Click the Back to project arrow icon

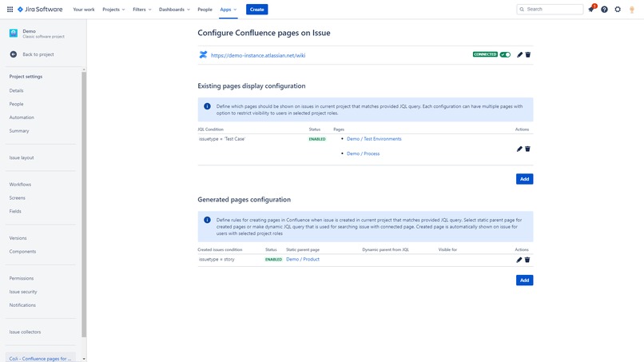(x=14, y=54)
